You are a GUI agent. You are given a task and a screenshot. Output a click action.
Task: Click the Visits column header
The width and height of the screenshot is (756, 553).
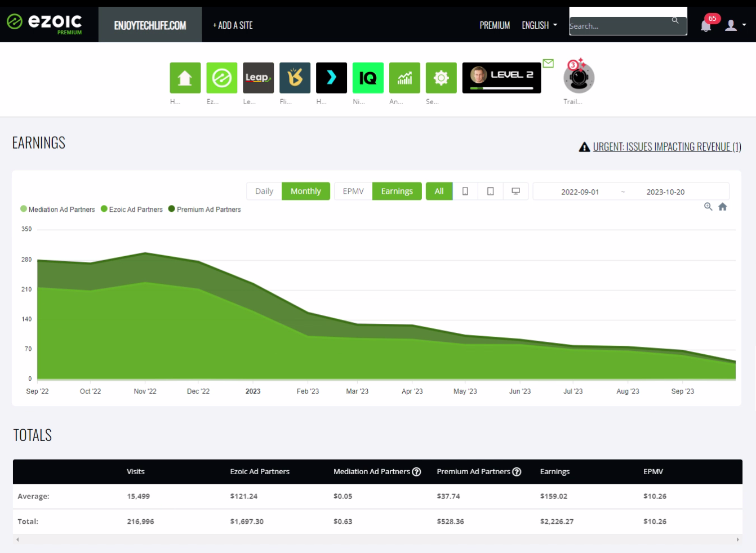(x=136, y=472)
